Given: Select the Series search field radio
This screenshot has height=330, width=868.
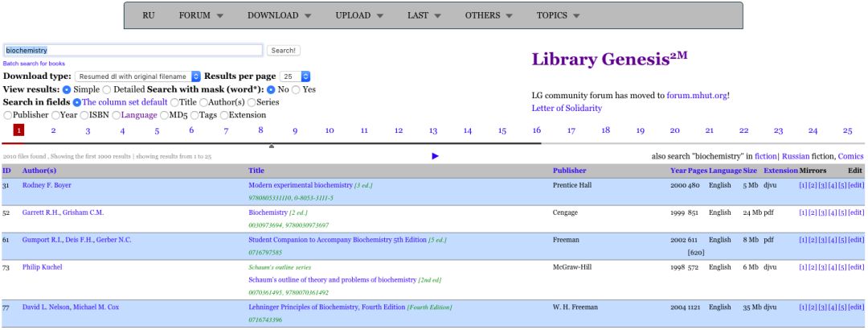Looking at the screenshot, I should (x=252, y=102).
